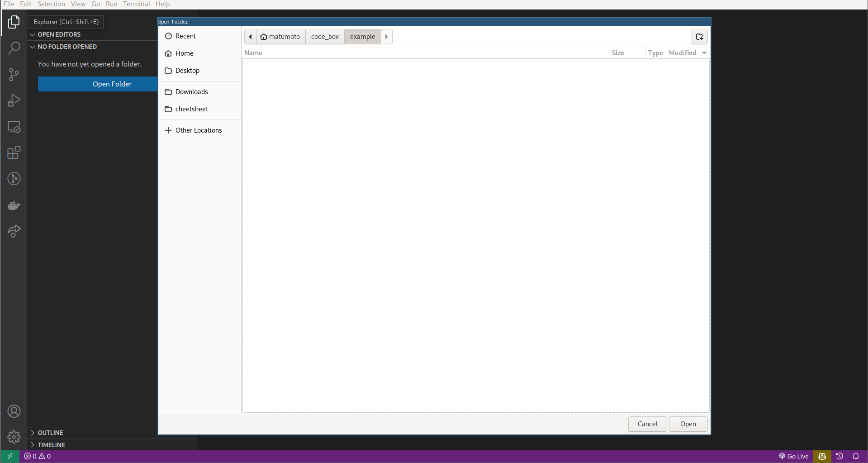Image resolution: width=868 pixels, height=463 pixels.
Task: Click the blue Open Folder button
Action: (98, 84)
